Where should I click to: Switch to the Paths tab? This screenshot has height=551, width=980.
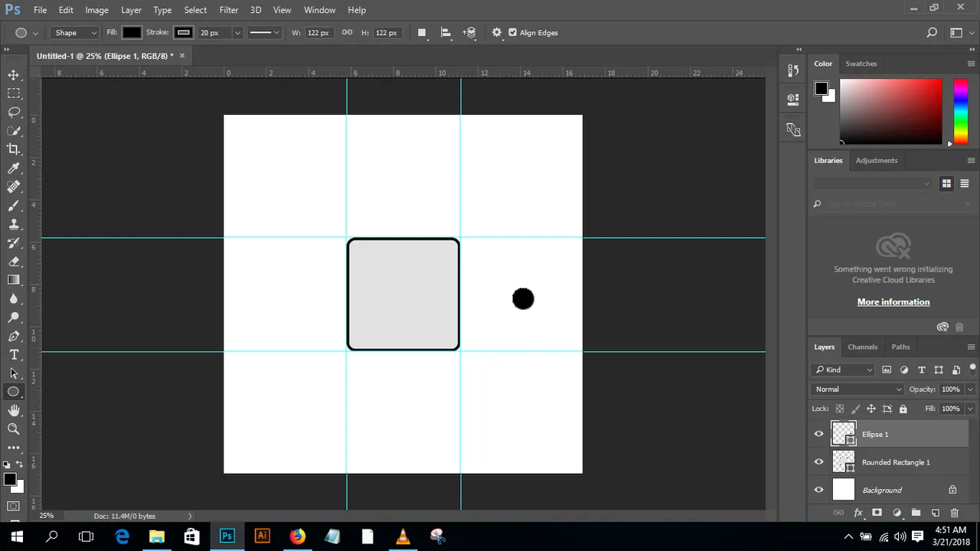(900, 347)
